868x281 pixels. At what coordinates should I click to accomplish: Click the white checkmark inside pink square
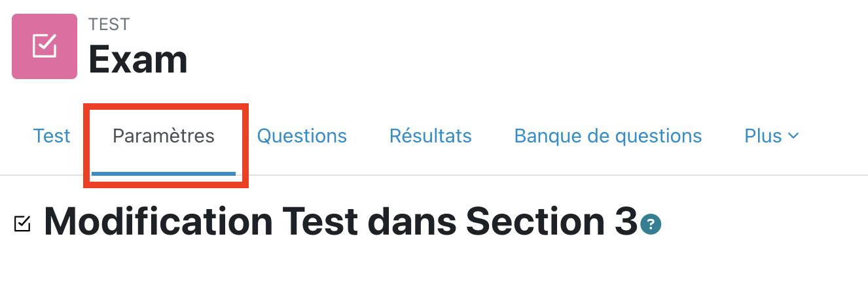point(45,46)
